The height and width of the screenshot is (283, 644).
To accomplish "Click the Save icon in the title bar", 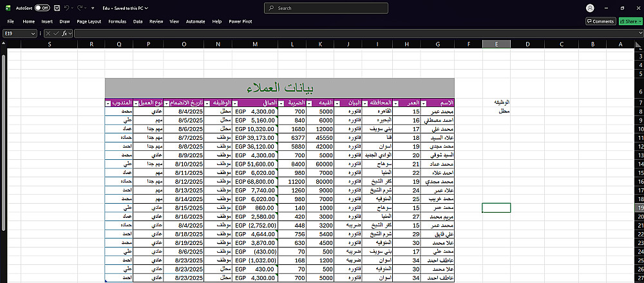I will [x=57, y=8].
